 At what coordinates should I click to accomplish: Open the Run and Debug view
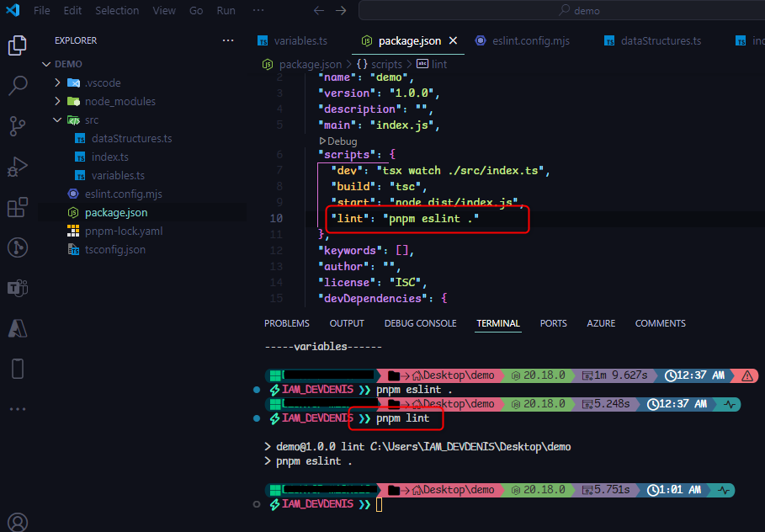point(18,167)
